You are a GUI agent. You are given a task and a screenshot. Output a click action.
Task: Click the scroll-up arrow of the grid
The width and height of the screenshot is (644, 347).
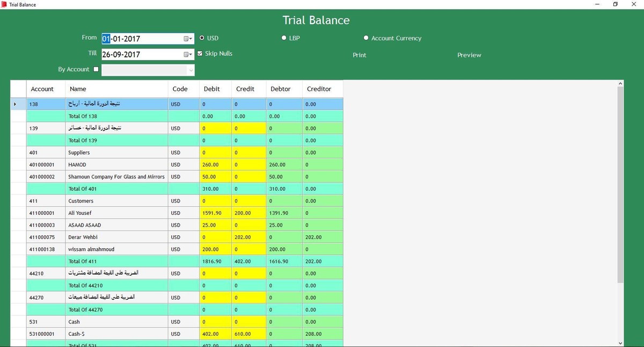[x=620, y=83]
